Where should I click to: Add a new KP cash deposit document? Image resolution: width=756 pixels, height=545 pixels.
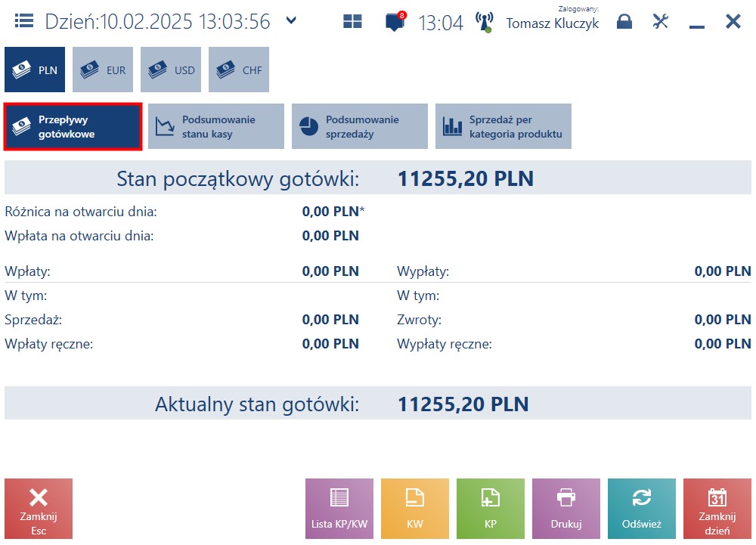click(x=491, y=509)
